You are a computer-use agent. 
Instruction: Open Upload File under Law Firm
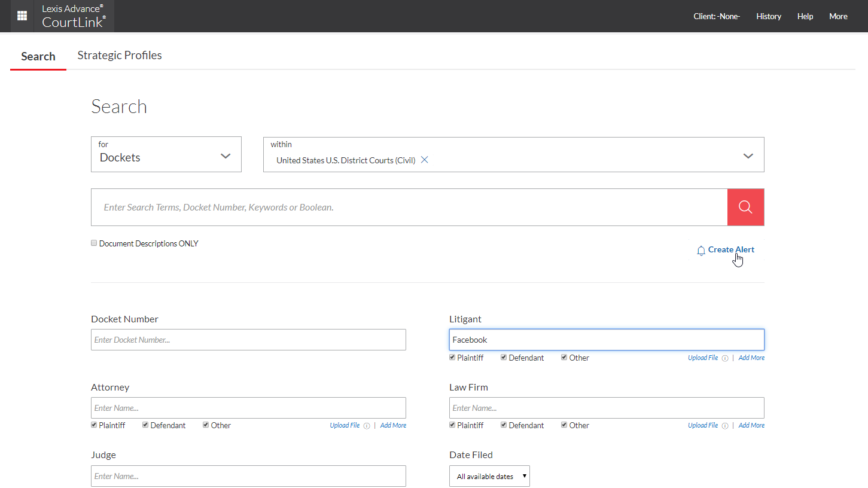pyautogui.click(x=702, y=425)
